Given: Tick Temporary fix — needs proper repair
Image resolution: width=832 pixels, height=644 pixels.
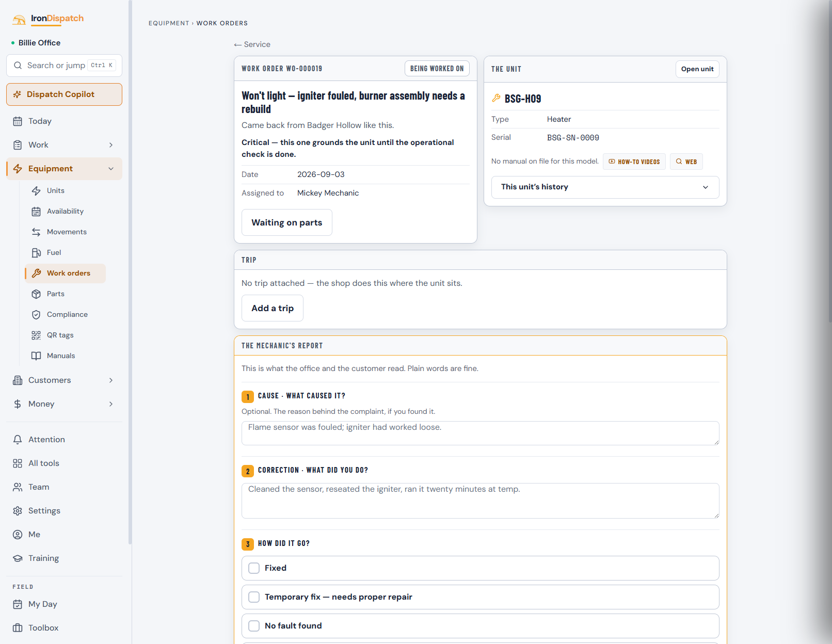Looking at the screenshot, I should click(254, 597).
